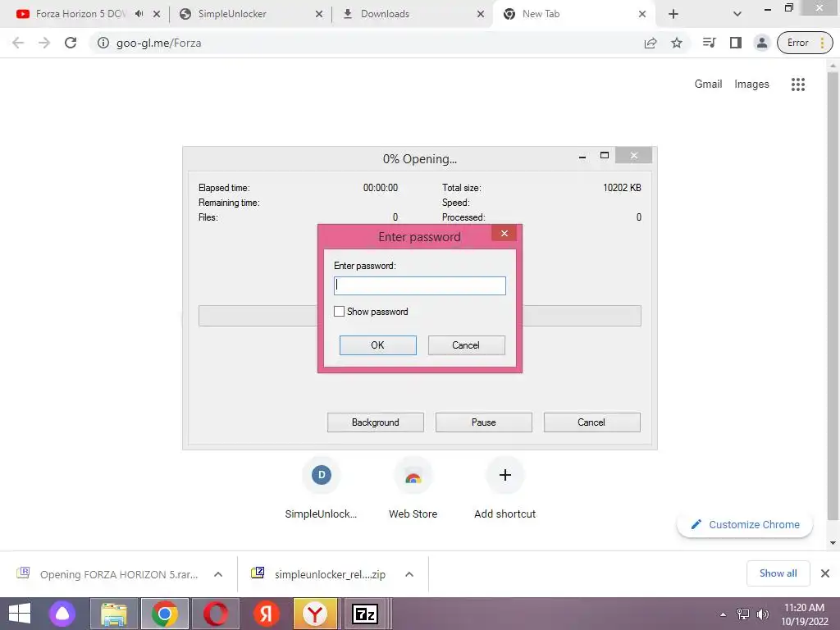
Task: Select the New Tab tab
Action: [x=541, y=14]
